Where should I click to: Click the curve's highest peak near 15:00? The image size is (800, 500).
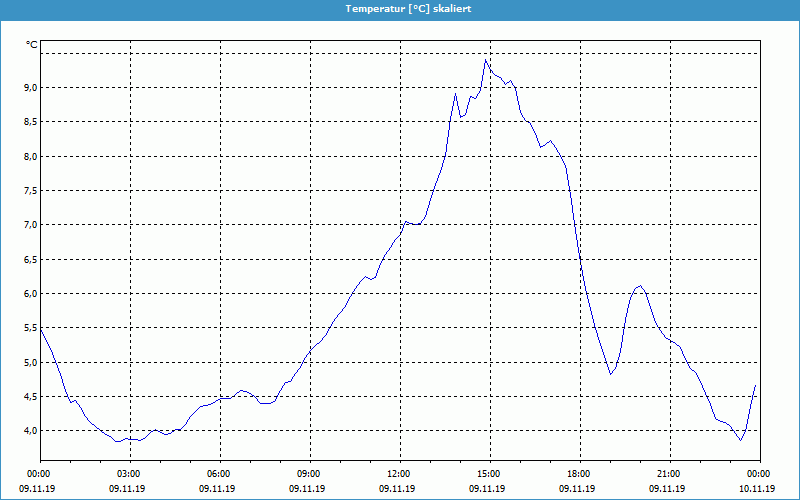[x=485, y=60]
